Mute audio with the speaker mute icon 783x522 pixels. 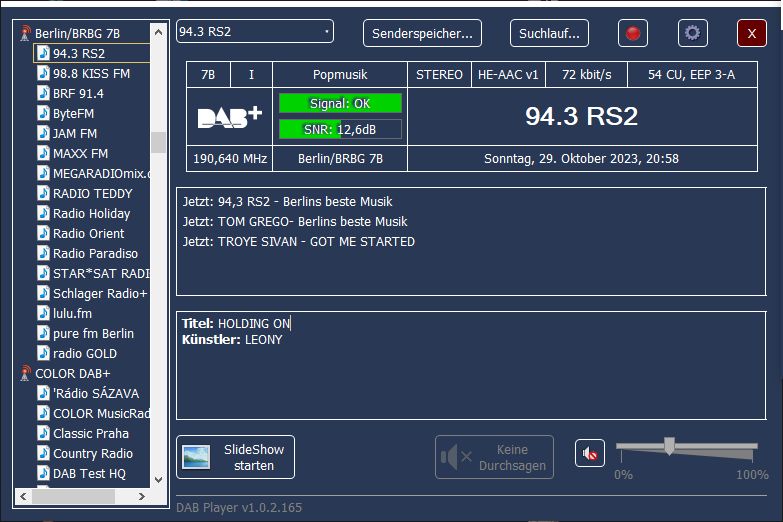(590, 454)
